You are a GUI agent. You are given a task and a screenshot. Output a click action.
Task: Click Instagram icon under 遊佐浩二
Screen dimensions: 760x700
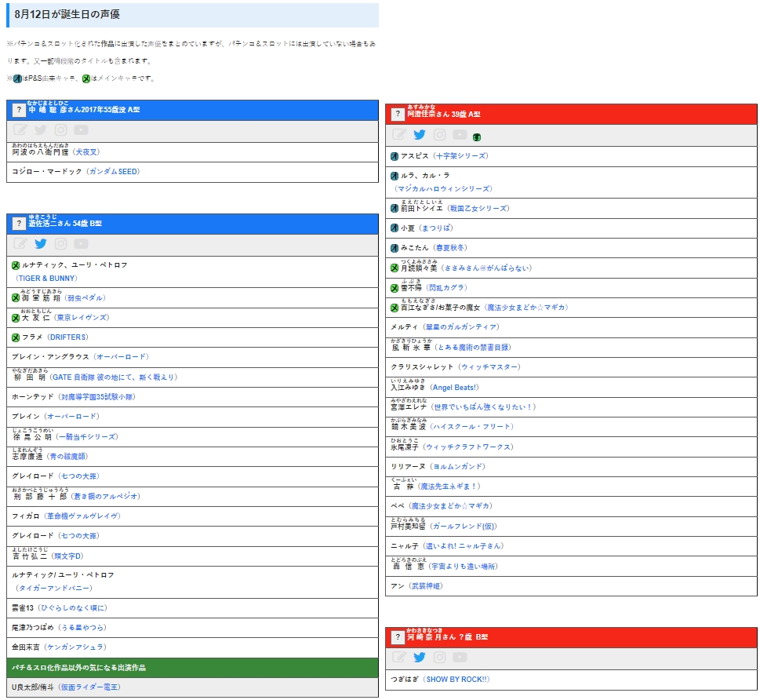point(60,244)
